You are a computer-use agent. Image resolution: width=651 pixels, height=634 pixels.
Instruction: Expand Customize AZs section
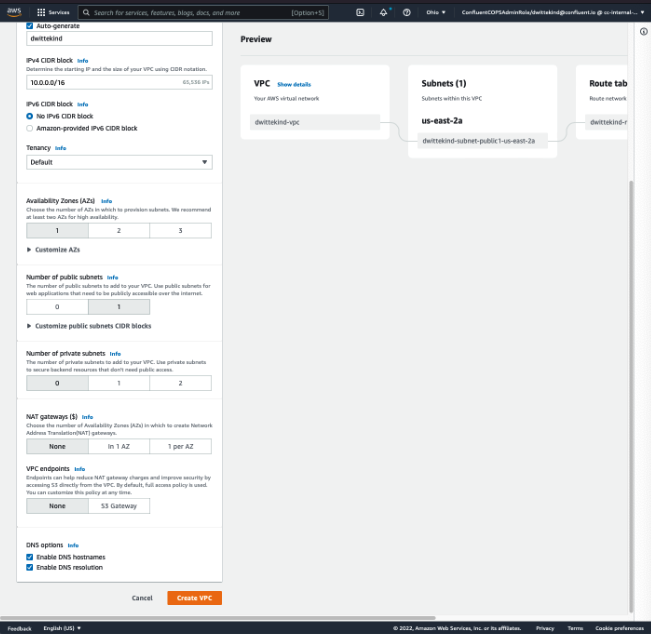point(53,250)
